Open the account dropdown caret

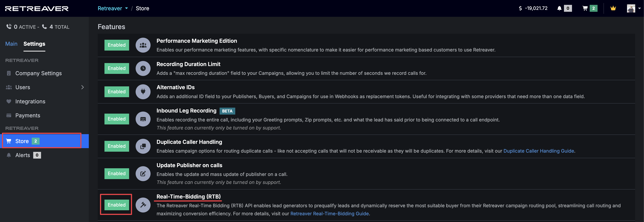coord(640,8)
